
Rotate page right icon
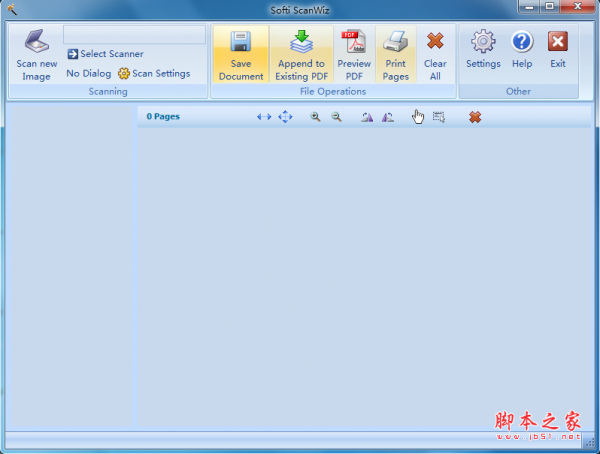point(388,117)
